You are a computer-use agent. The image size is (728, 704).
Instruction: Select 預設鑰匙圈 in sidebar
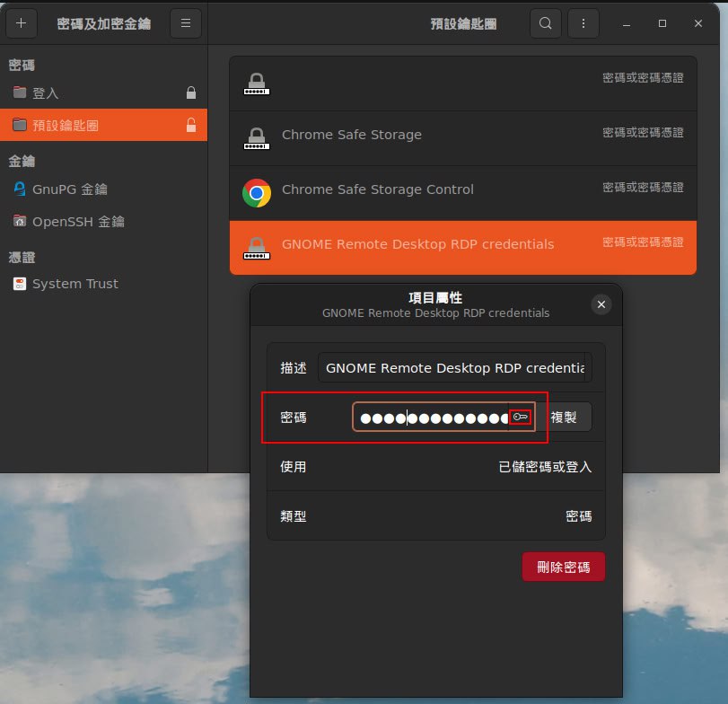tap(103, 125)
